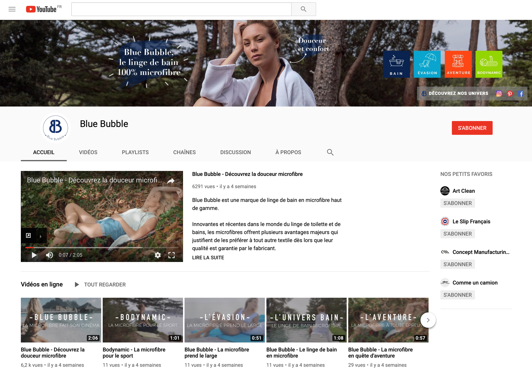Click the '0:07 / 2:05' time display
This screenshot has width=532, height=392.
coord(71,255)
